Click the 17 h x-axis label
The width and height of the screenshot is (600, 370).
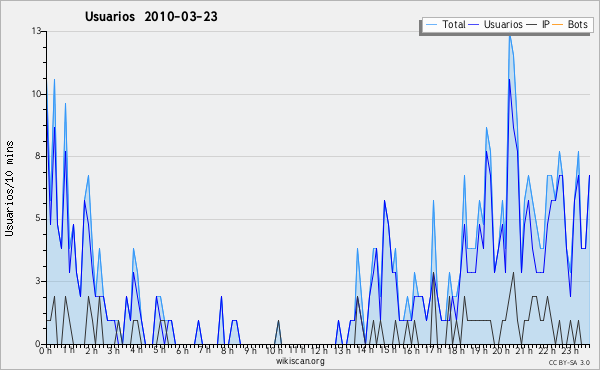(x=433, y=350)
